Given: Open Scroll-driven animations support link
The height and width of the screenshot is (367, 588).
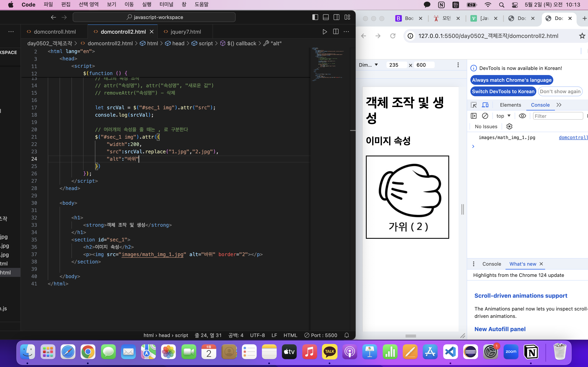Looking at the screenshot, I should coord(521,296).
